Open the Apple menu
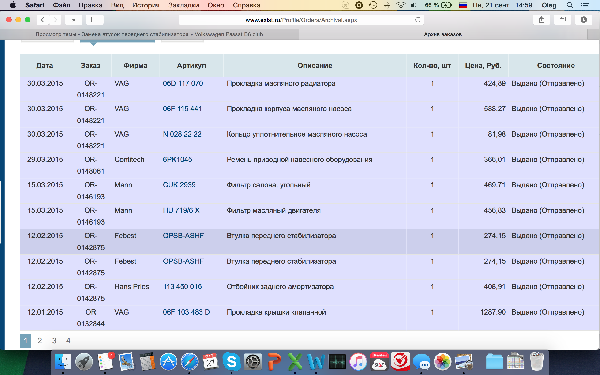The image size is (600, 375). click(x=13, y=5)
